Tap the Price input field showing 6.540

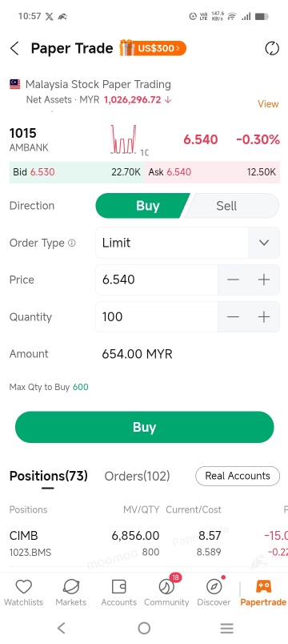click(x=157, y=280)
